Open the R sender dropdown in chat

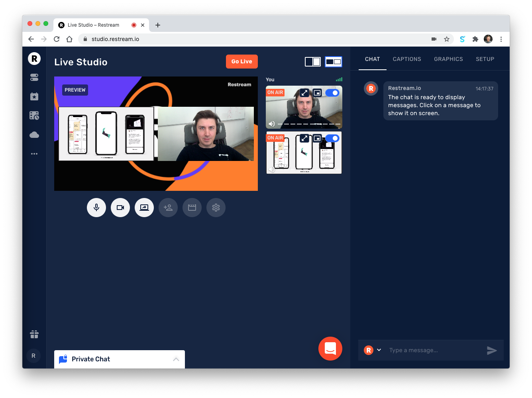[379, 350]
